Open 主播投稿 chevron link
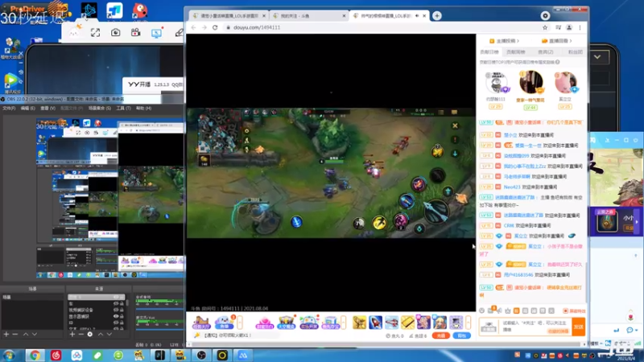644x362 pixels. tap(505, 41)
